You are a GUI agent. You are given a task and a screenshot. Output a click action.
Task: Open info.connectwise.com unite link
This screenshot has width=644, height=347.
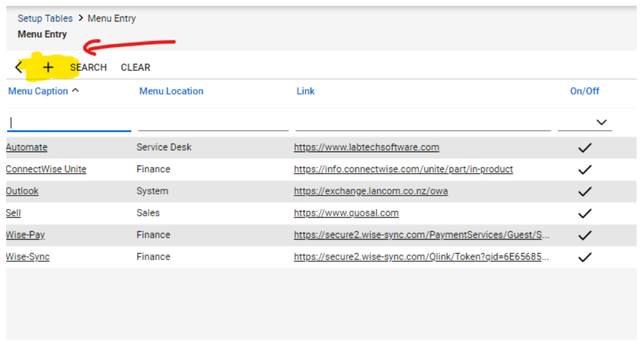pyautogui.click(x=403, y=169)
